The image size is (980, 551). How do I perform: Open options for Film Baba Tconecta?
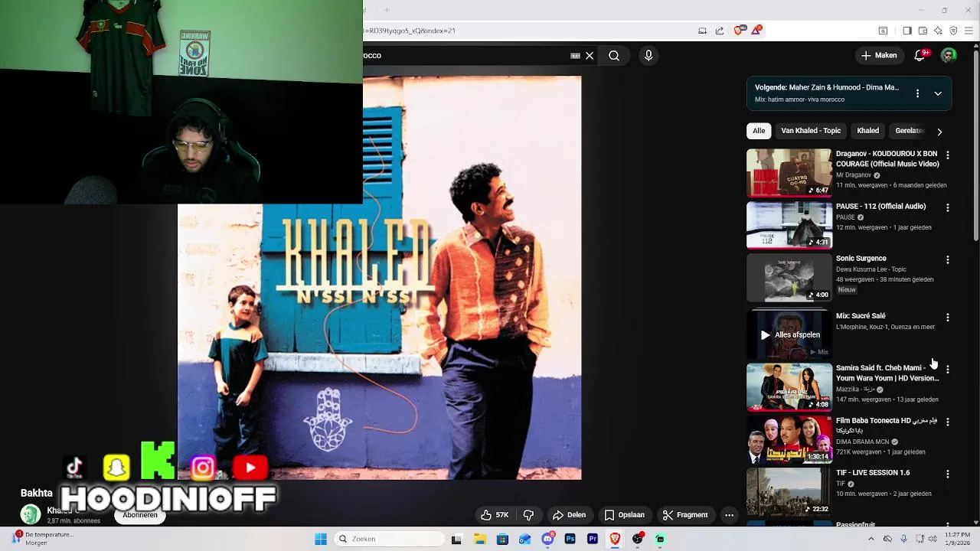pyautogui.click(x=948, y=422)
